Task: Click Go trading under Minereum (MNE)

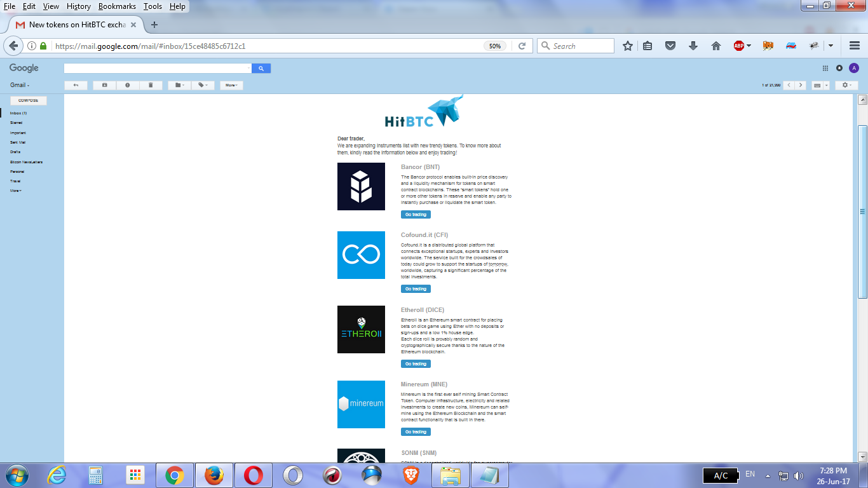Action: (x=416, y=431)
